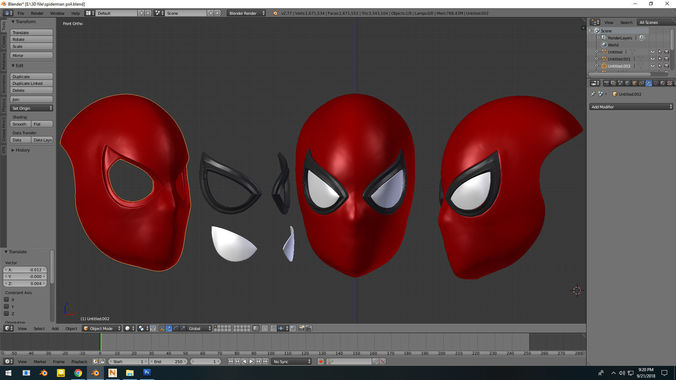Toggle the 3D manipulator widget on or off
Viewport: 676px width, 380px height.
point(162,328)
